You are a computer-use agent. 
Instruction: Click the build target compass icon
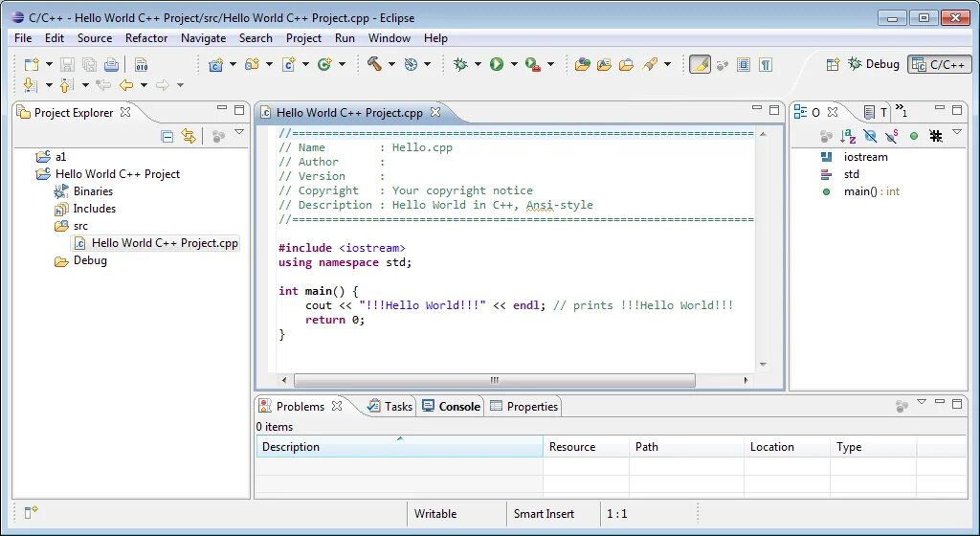coord(411,64)
